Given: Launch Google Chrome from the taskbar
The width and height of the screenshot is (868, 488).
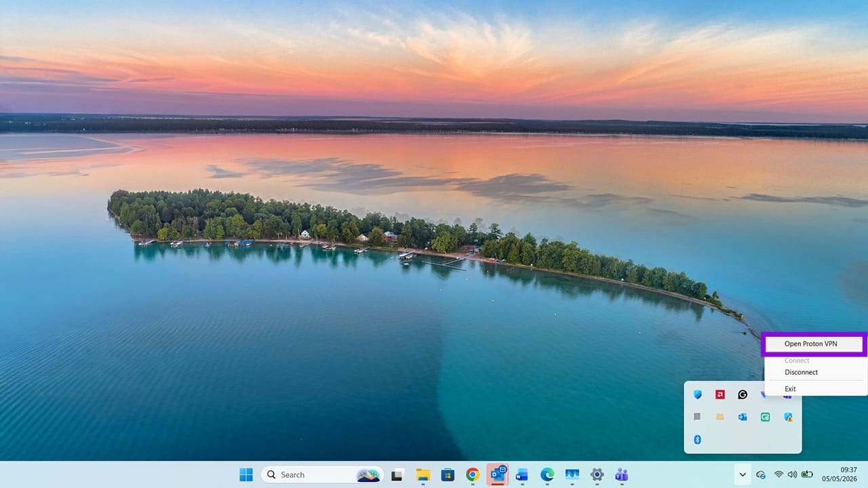Looking at the screenshot, I should 473,474.
